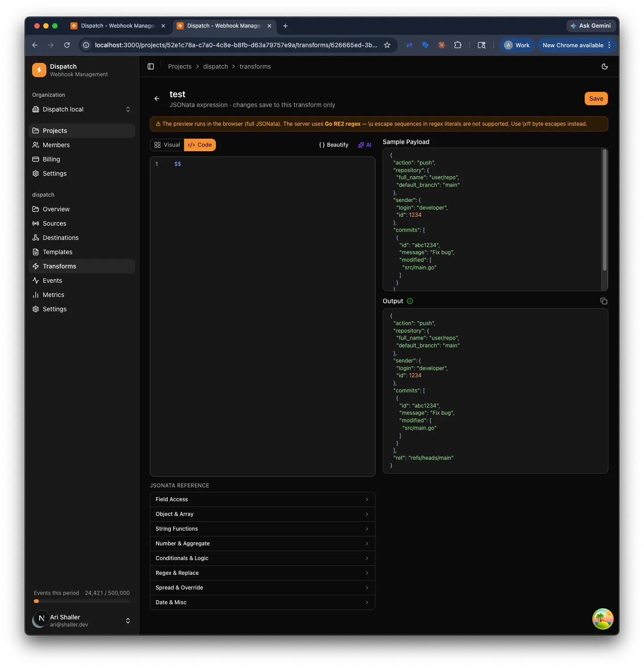
Task: Click browser back arrow
Action: pyautogui.click(x=35, y=45)
